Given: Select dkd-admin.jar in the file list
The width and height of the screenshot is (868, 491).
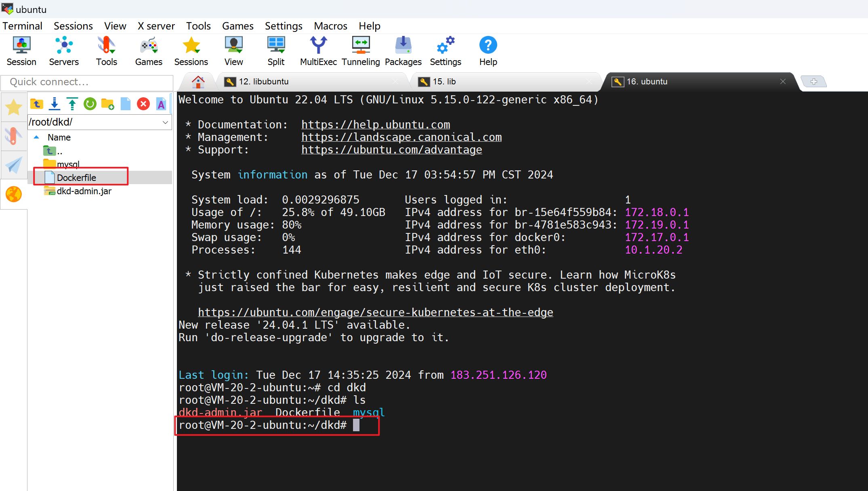Looking at the screenshot, I should pos(84,191).
